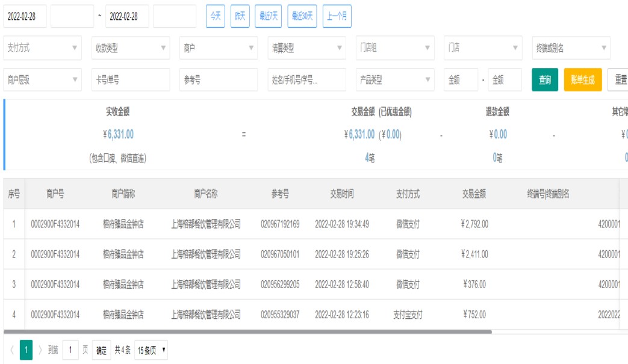Screen dimensions: 628x364
Task: Click the start date field 2022-02-28
Action: click(x=25, y=17)
